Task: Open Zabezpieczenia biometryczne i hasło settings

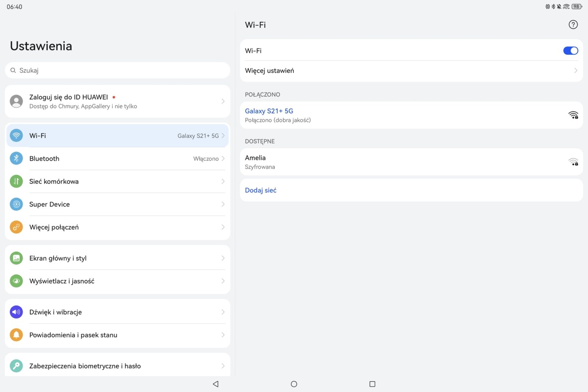Action: click(85, 366)
